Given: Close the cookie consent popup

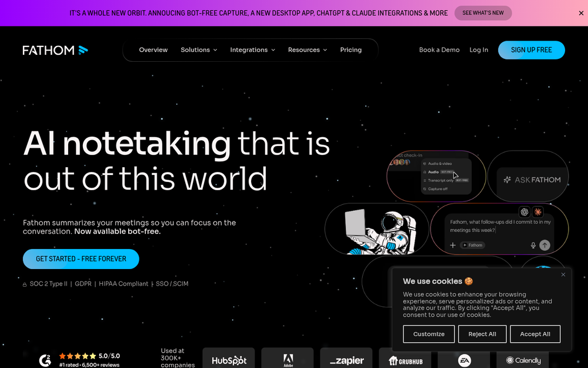Looking at the screenshot, I should 563,274.
